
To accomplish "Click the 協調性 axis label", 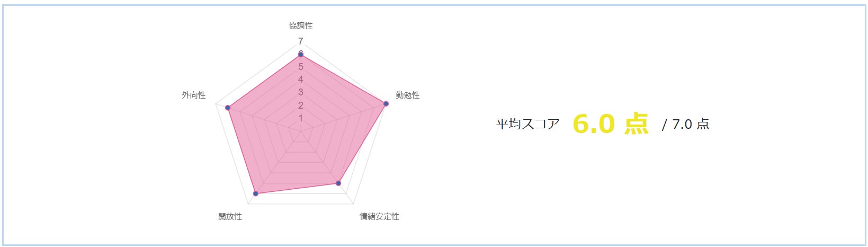I will tap(301, 25).
